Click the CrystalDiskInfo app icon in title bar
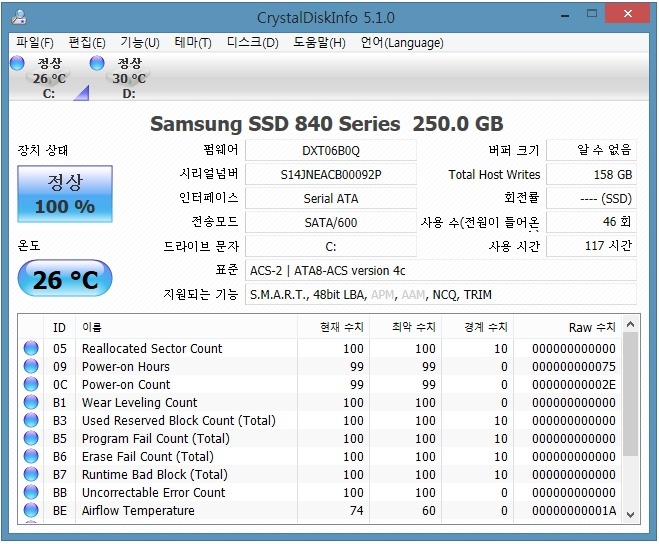 pos(19,17)
